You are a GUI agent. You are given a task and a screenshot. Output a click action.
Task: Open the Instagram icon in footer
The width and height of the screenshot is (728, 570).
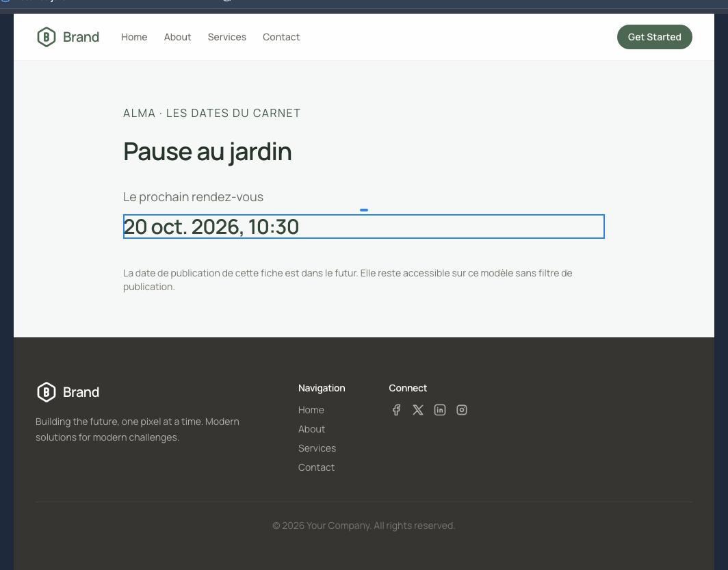point(461,410)
